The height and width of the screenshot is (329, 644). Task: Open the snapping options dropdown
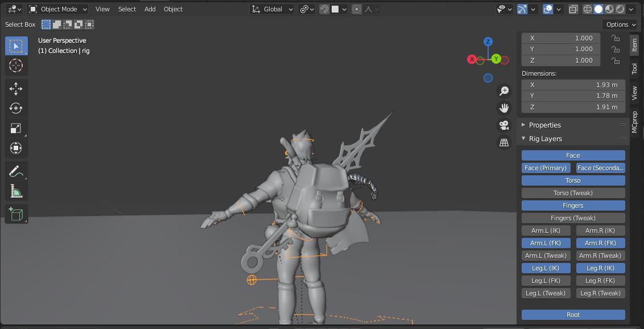(x=339, y=9)
